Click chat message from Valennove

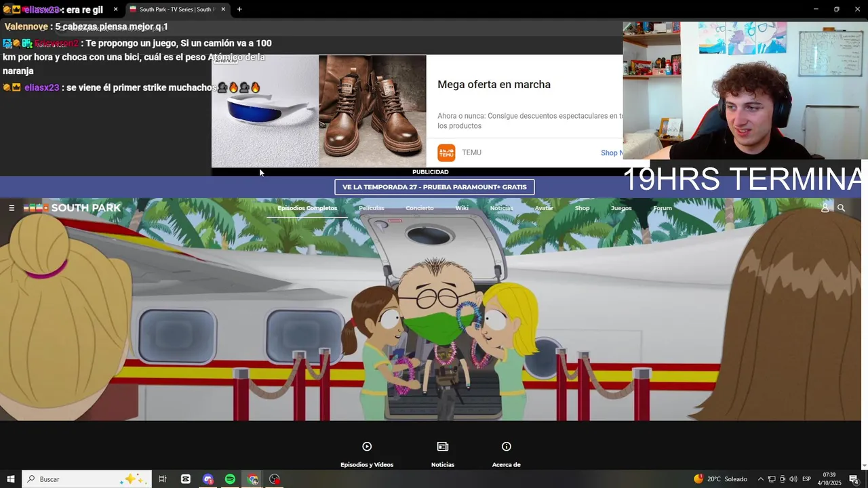[x=86, y=26]
